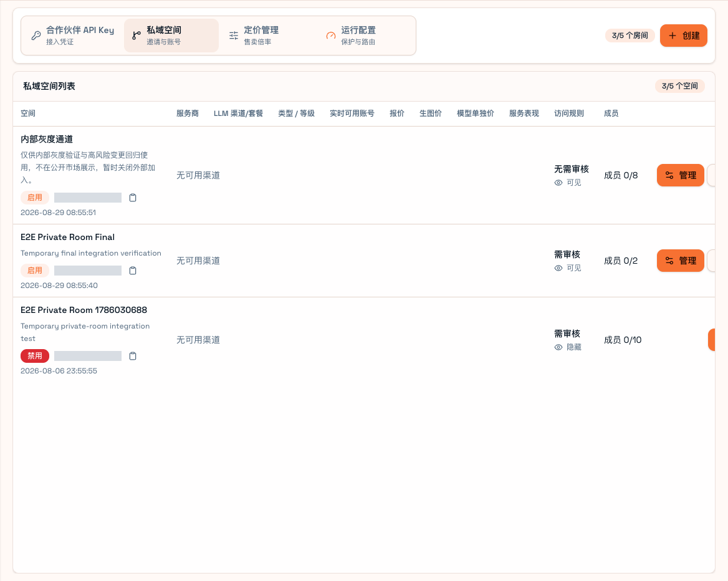Click the 启用 badge of E2E Private Room Final

[35, 271]
